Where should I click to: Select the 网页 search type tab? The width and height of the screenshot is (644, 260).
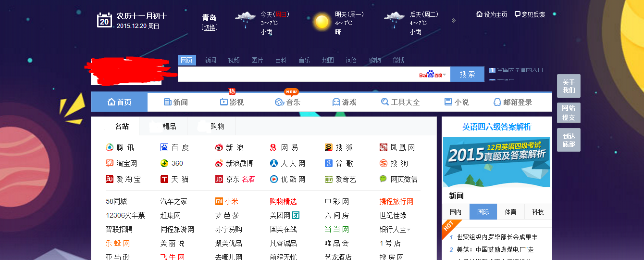click(x=187, y=60)
